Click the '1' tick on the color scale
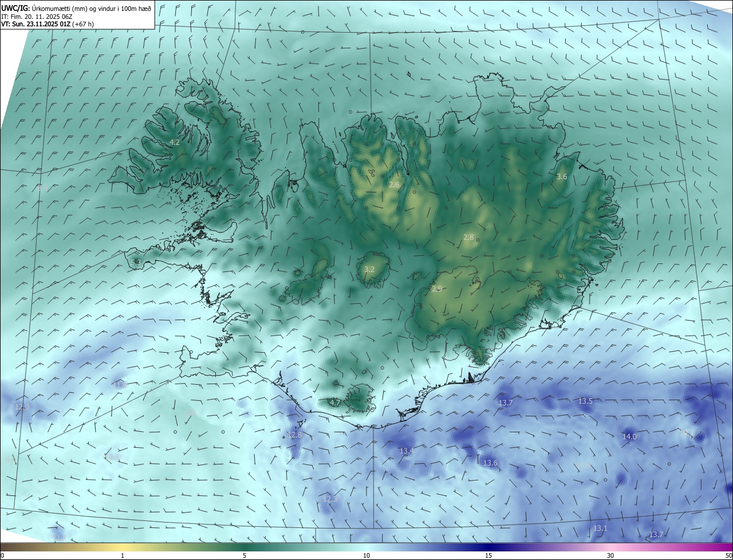The image size is (733, 560). click(x=123, y=555)
